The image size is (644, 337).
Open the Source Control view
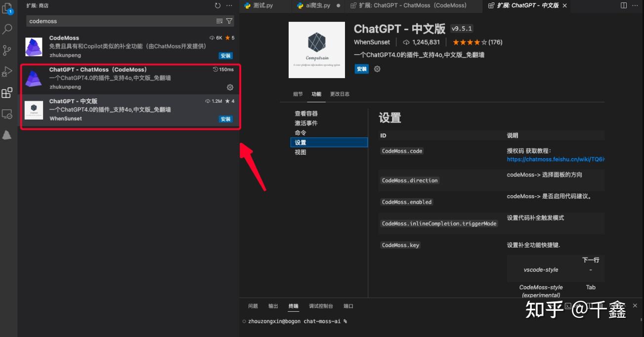(x=7, y=50)
